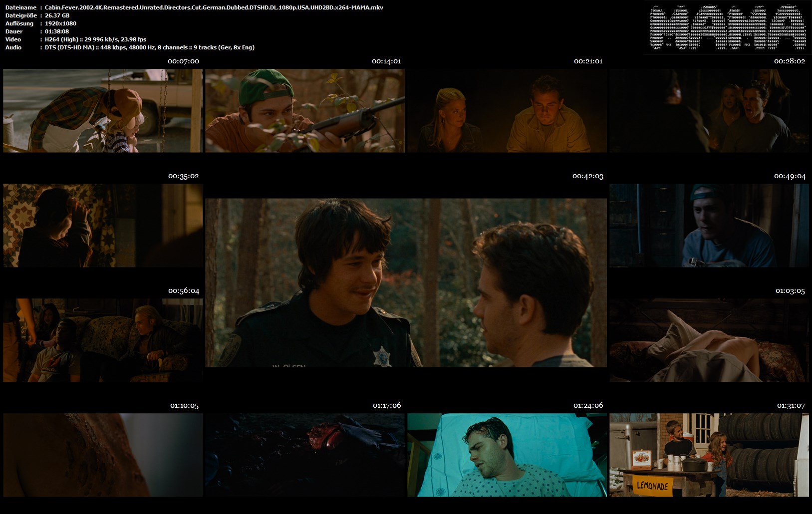812x514 pixels.
Task: Open the 00:56:04 thumbnail with floral couch
Action: coord(103,340)
